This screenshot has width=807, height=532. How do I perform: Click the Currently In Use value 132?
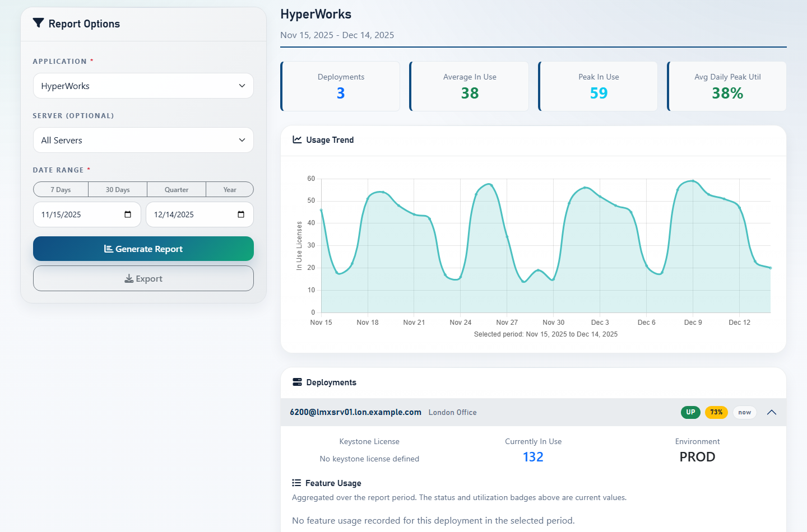point(533,457)
